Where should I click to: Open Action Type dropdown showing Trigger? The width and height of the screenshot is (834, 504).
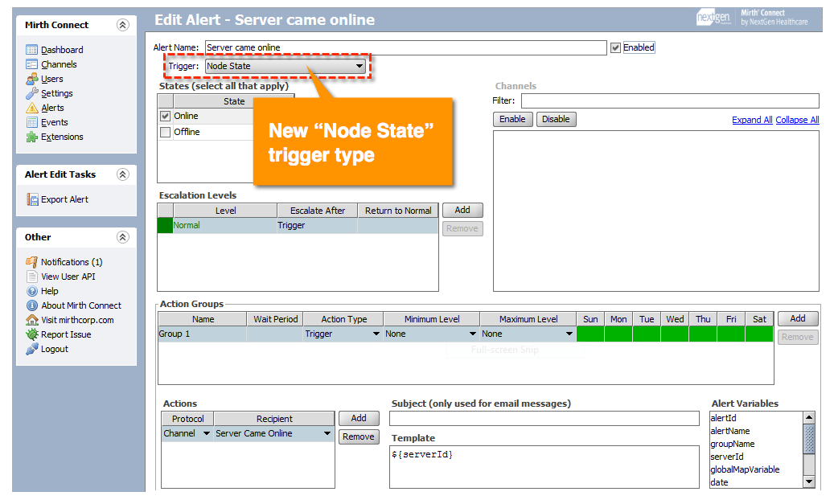pyautogui.click(x=343, y=334)
